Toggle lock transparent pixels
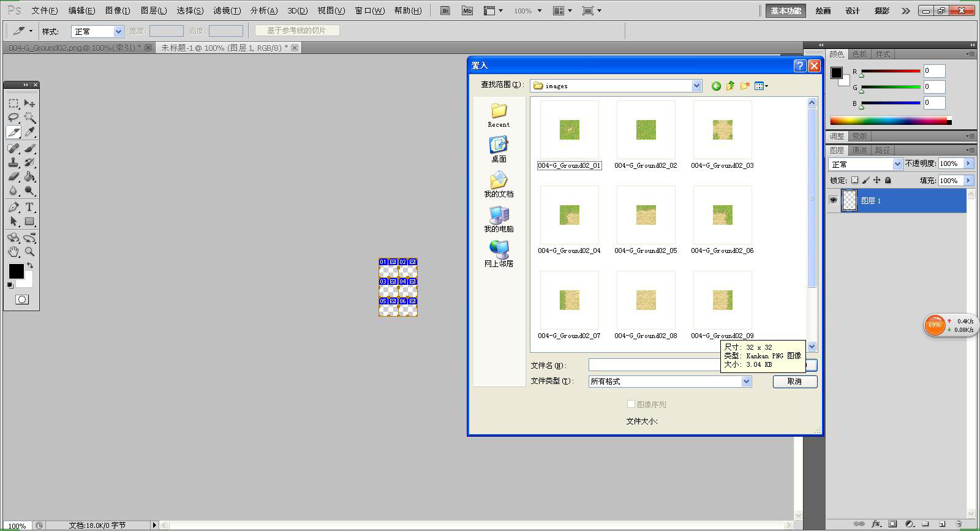The image size is (980, 531). point(854,180)
